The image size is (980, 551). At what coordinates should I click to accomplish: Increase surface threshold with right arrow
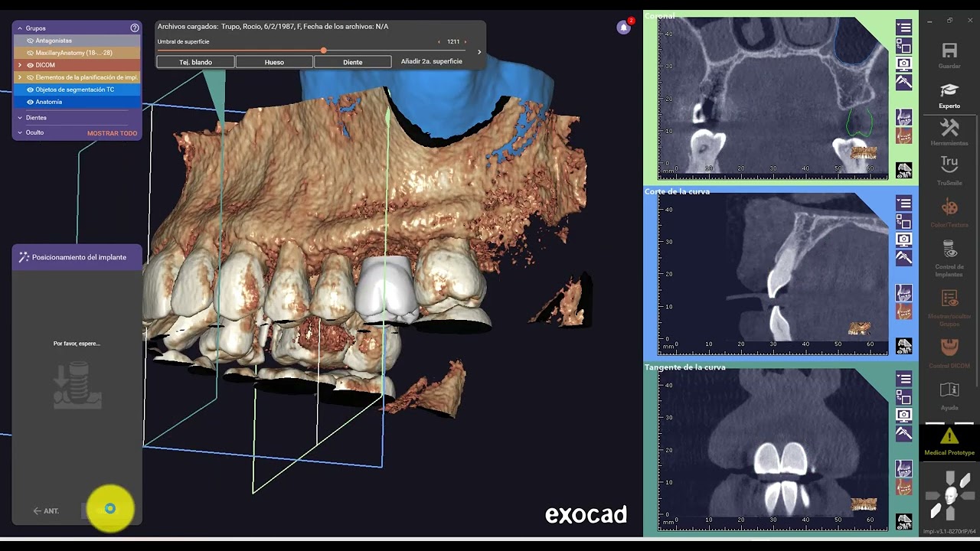coord(465,42)
